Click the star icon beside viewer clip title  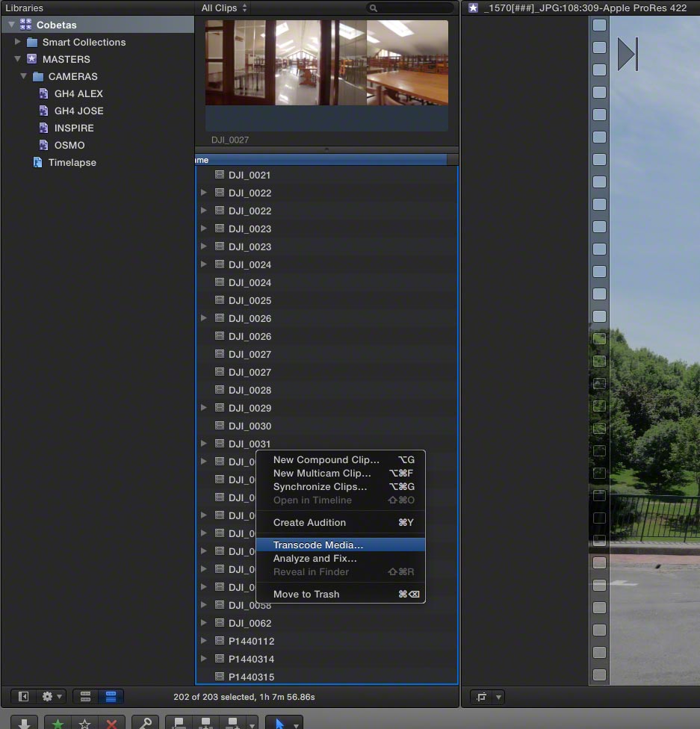(x=473, y=8)
